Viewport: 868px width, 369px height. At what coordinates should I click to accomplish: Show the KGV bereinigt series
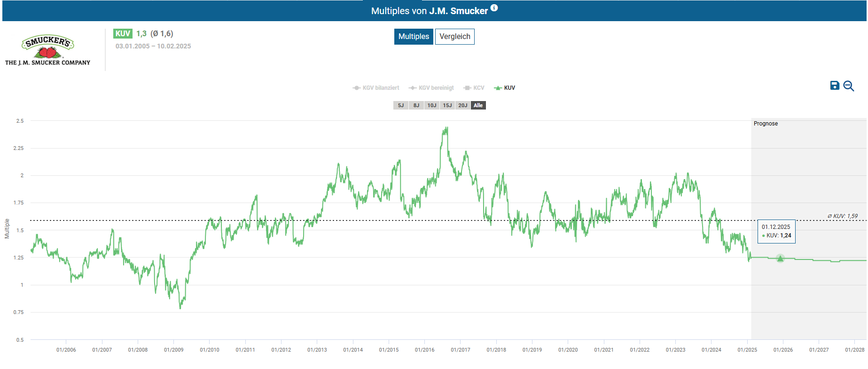click(x=431, y=88)
